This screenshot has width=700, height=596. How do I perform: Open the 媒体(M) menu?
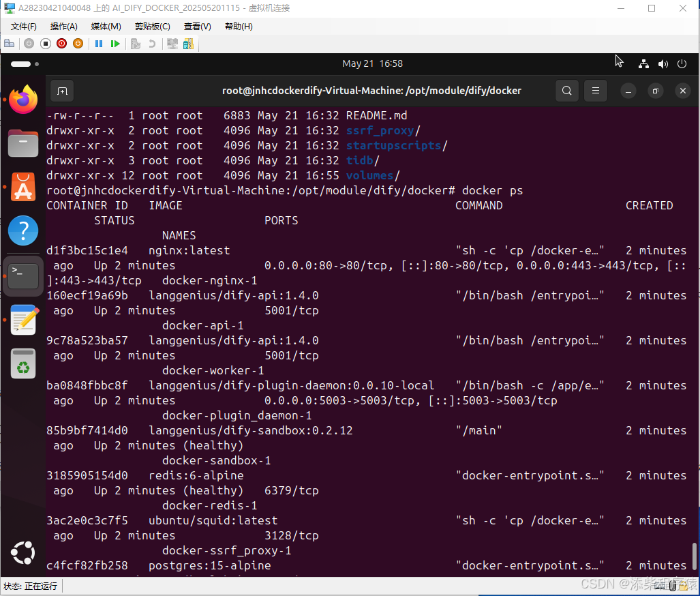click(x=106, y=27)
